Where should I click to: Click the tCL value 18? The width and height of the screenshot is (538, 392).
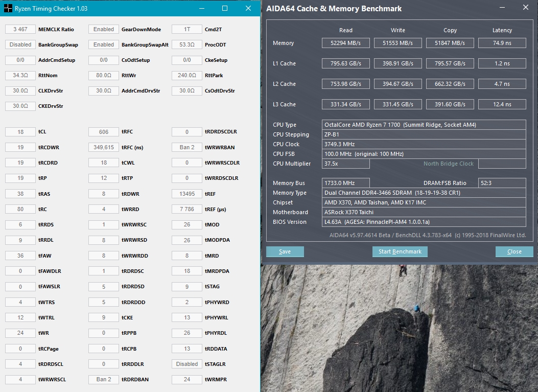(20, 132)
